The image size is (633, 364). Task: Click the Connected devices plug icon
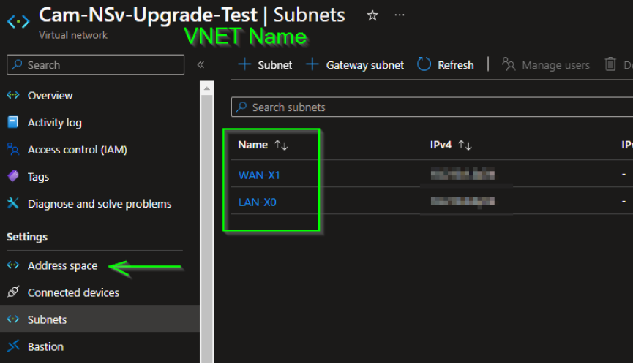(x=12, y=292)
